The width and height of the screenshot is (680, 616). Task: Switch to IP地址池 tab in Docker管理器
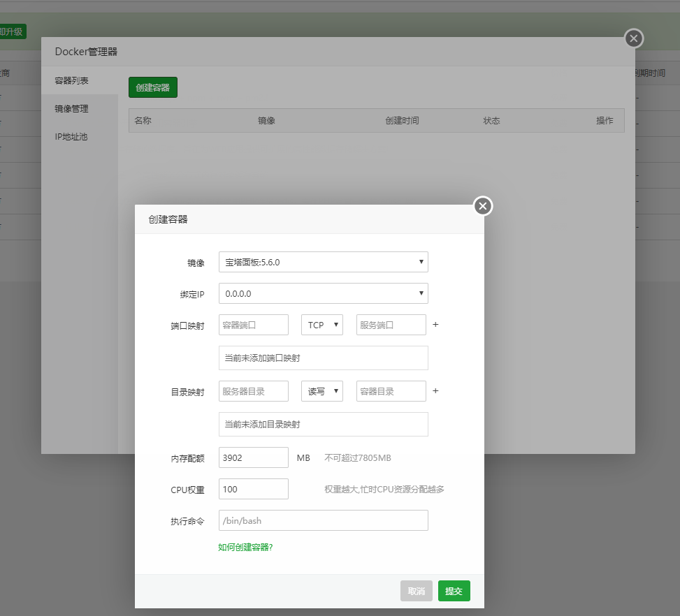click(80, 137)
